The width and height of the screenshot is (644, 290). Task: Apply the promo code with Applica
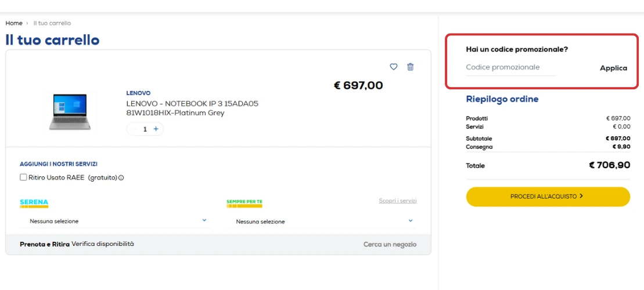coord(614,68)
